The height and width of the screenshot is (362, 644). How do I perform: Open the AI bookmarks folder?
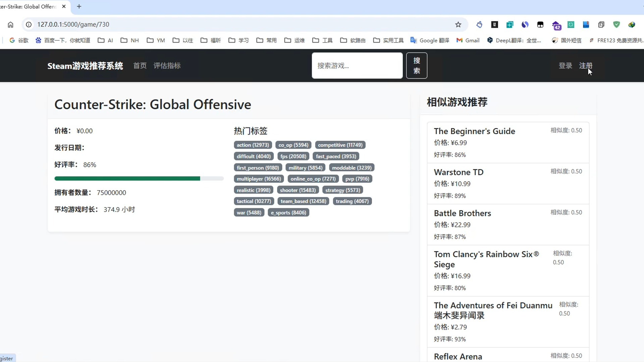click(105, 40)
